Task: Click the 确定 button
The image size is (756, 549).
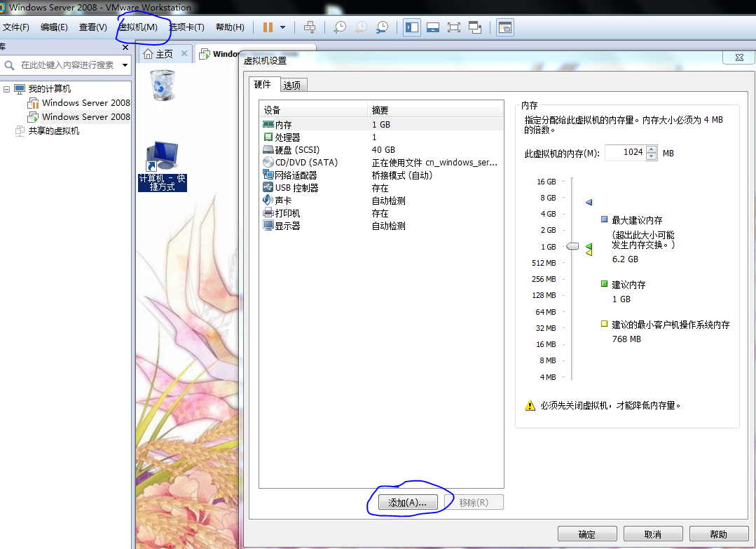Action: pyautogui.click(x=586, y=534)
